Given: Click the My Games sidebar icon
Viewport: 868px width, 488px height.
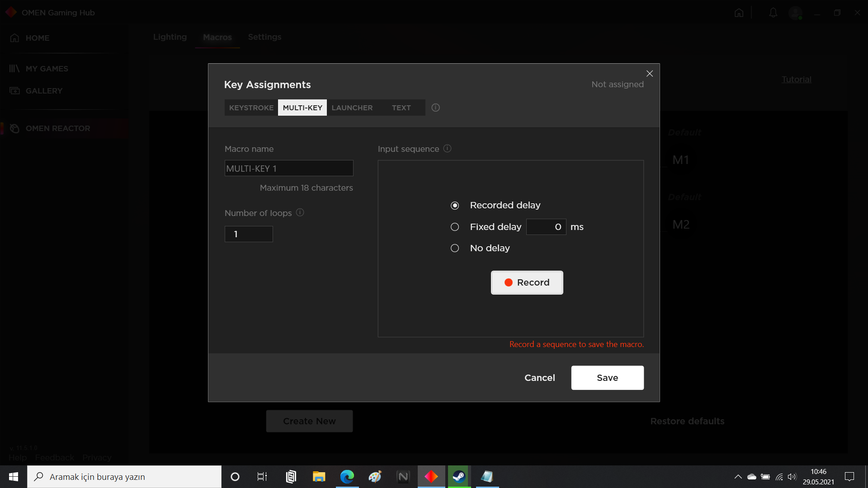Looking at the screenshot, I should (x=14, y=69).
